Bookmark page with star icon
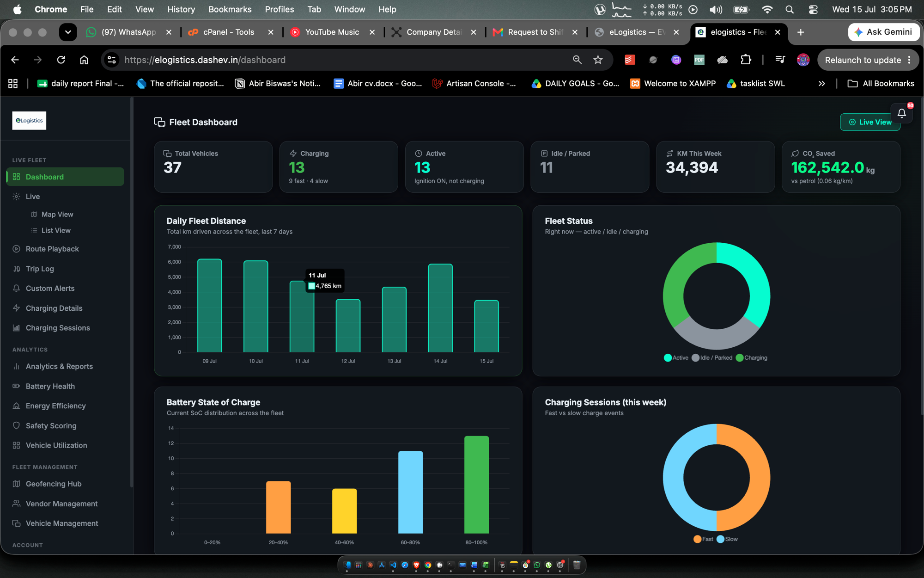Viewport: 924px width, 578px height. click(x=598, y=60)
